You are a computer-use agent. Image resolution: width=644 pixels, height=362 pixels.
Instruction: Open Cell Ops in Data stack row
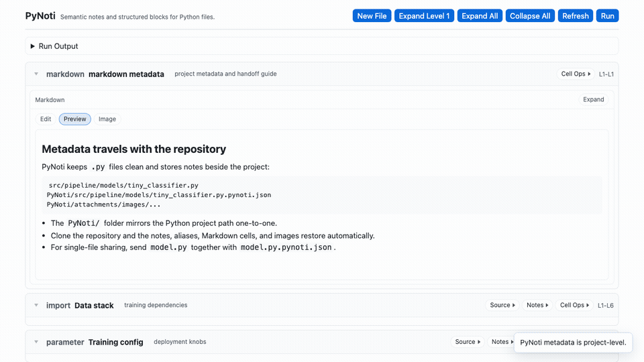click(x=575, y=306)
